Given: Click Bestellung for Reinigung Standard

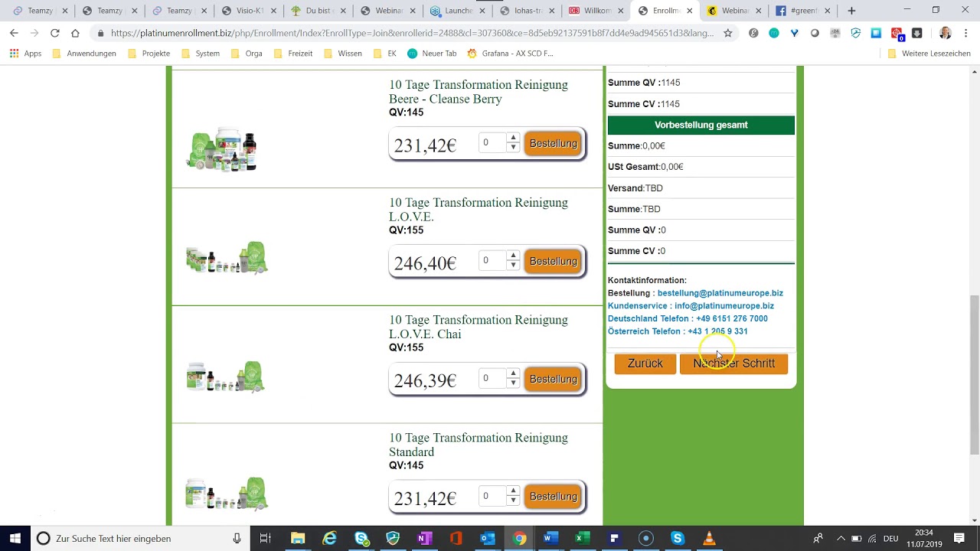Looking at the screenshot, I should [553, 496].
